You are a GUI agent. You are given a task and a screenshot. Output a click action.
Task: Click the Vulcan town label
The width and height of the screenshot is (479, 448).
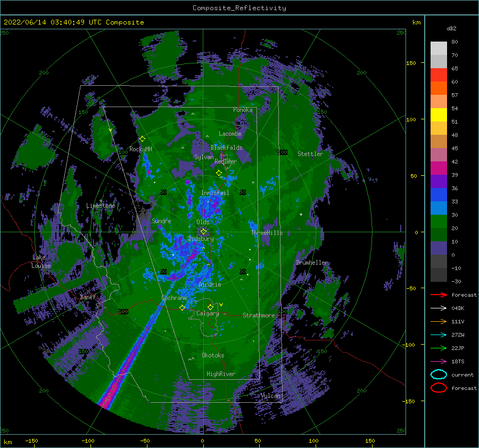pyautogui.click(x=270, y=396)
